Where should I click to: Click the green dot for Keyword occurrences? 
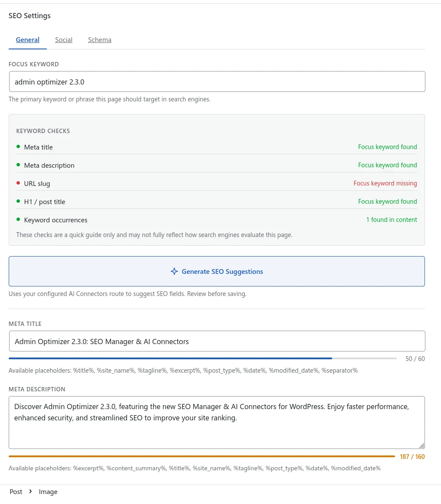pos(18,220)
